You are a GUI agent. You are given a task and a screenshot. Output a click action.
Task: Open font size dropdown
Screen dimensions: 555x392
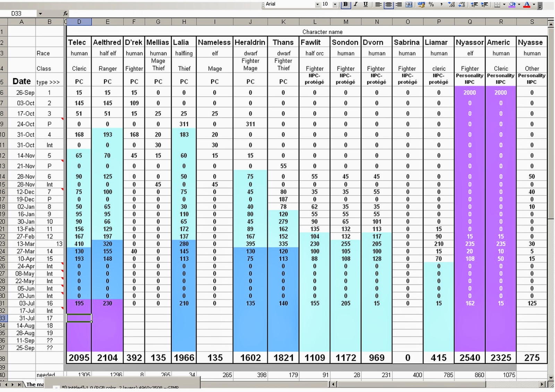335,5
